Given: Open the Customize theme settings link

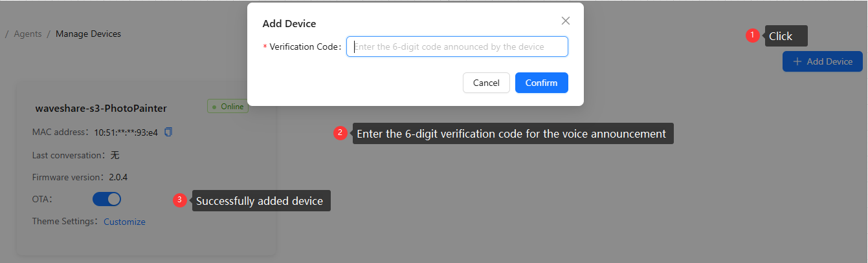Looking at the screenshot, I should coord(124,222).
